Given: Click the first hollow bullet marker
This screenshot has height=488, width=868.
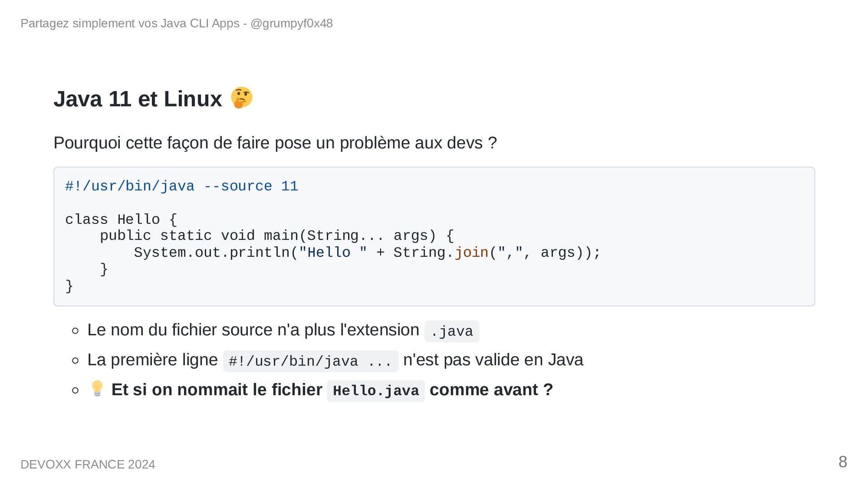Looking at the screenshot, I should click(75, 331).
